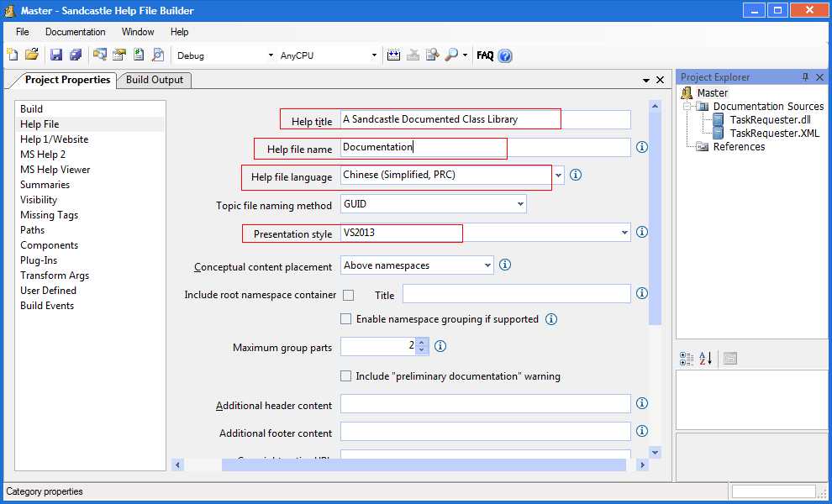Increase Maximum group parts value

click(x=421, y=342)
